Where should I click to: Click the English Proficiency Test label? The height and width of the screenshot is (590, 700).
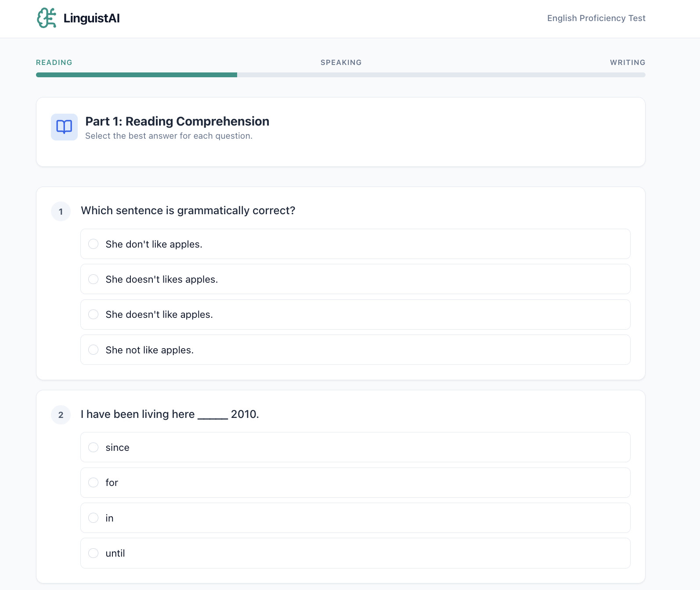pyautogui.click(x=596, y=18)
